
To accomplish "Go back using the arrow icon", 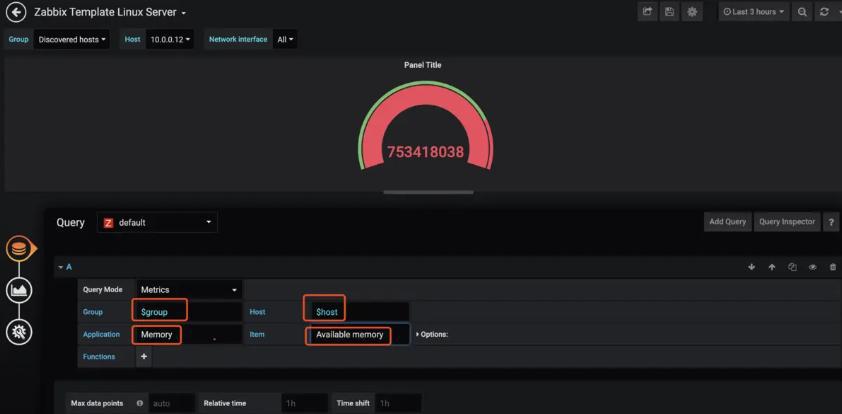I will (x=16, y=12).
